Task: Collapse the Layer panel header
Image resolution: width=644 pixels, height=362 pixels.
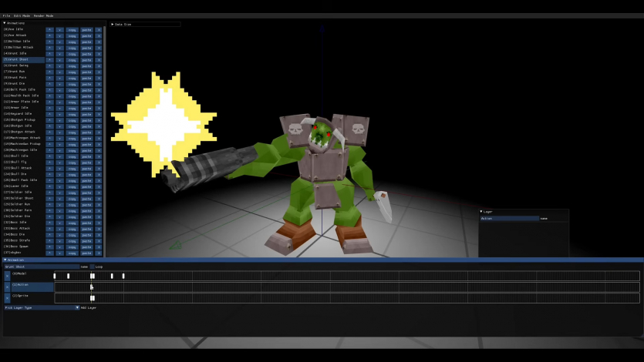Action: point(481,211)
